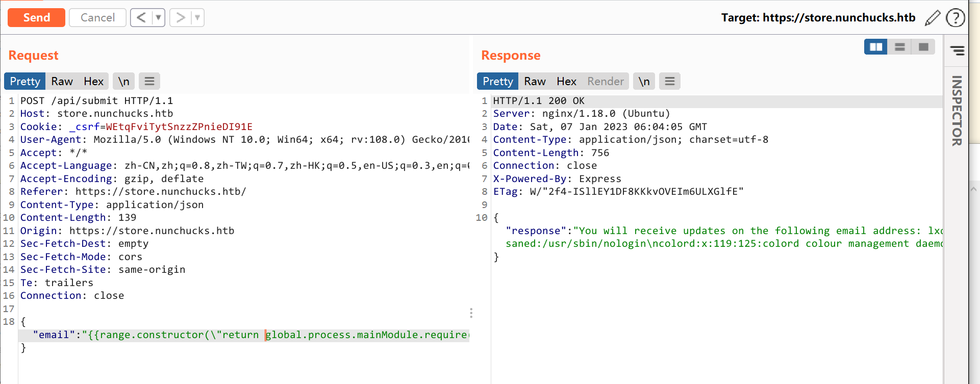This screenshot has height=384, width=980.
Task: Open the forward history dropdown arrow
Action: [x=198, y=18]
